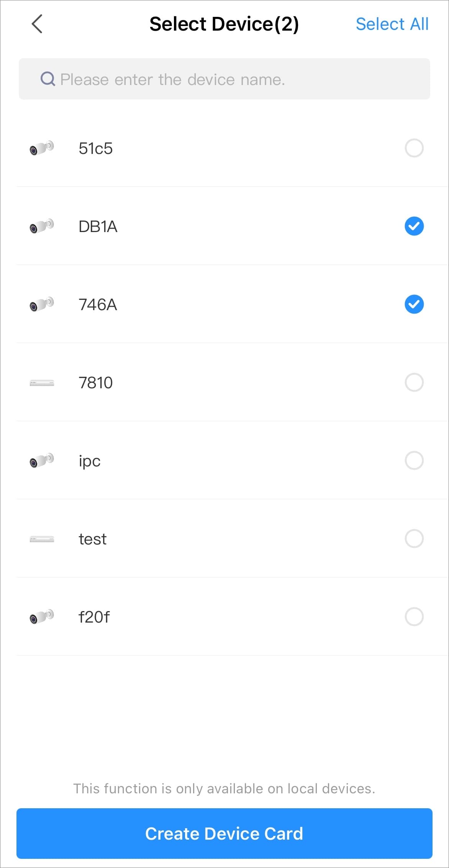Viewport: 449px width, 868px height.
Task: Focus the device name search field
Action: pos(224,79)
